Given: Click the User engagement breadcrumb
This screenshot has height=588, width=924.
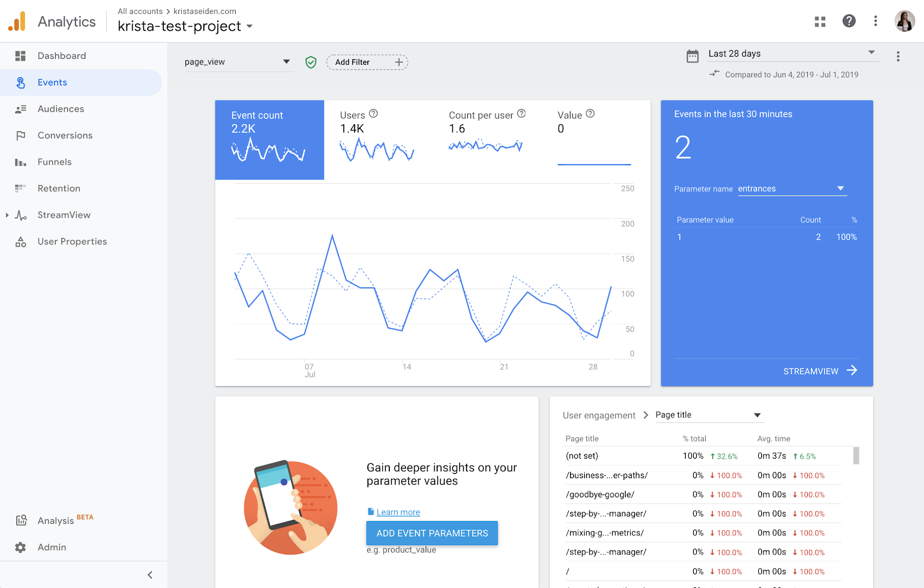Looking at the screenshot, I should point(599,415).
